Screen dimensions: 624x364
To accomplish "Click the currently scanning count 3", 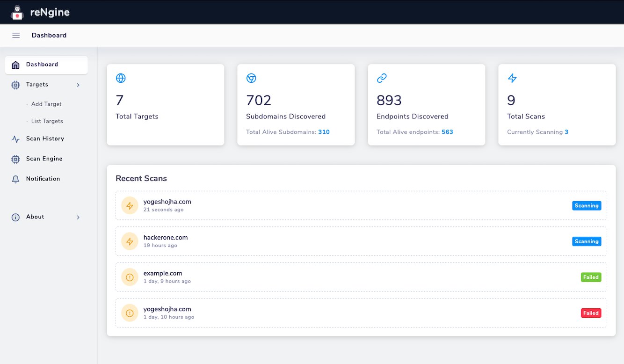I will tap(566, 132).
